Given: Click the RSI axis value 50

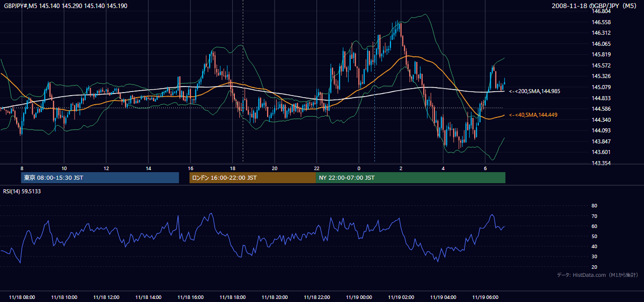Looking at the screenshot, I should pyautogui.click(x=594, y=237).
